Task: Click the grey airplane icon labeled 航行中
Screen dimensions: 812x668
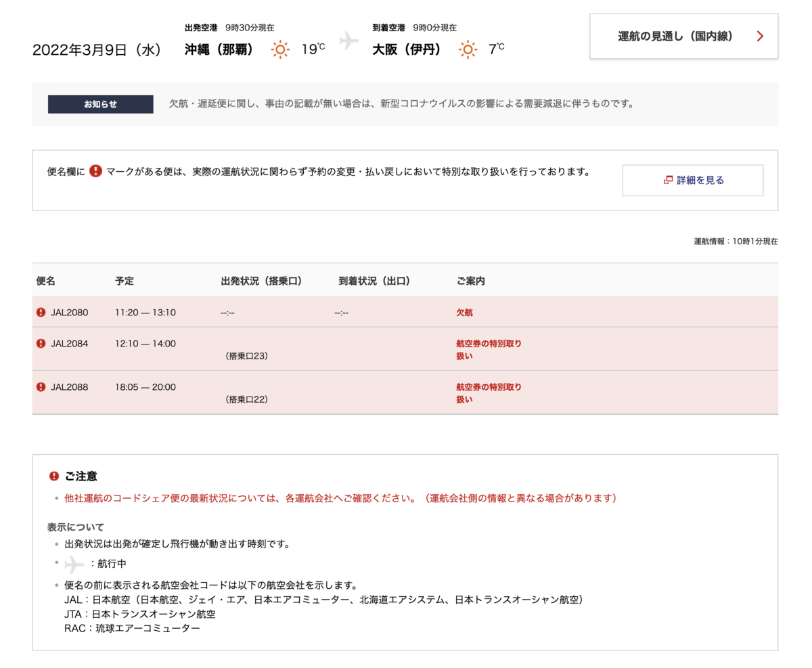Action: 73,563
